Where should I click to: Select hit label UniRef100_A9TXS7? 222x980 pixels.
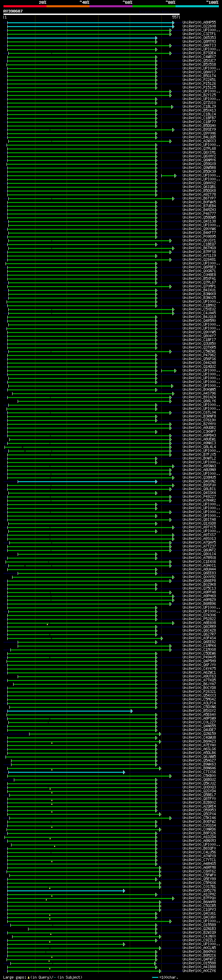point(199,535)
